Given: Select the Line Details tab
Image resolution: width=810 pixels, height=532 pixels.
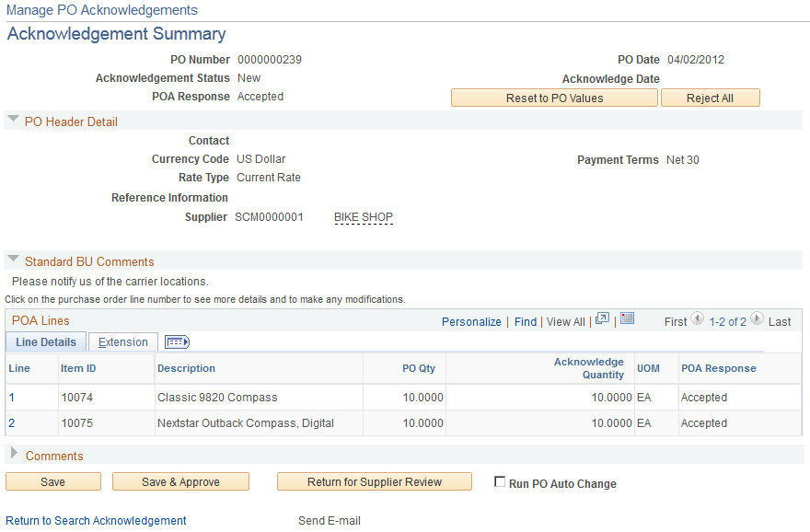Looking at the screenshot, I should pos(45,341).
